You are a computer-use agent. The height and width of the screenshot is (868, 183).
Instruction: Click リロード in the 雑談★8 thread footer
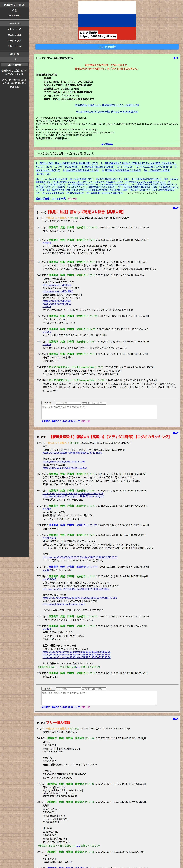tap(85, 707)
